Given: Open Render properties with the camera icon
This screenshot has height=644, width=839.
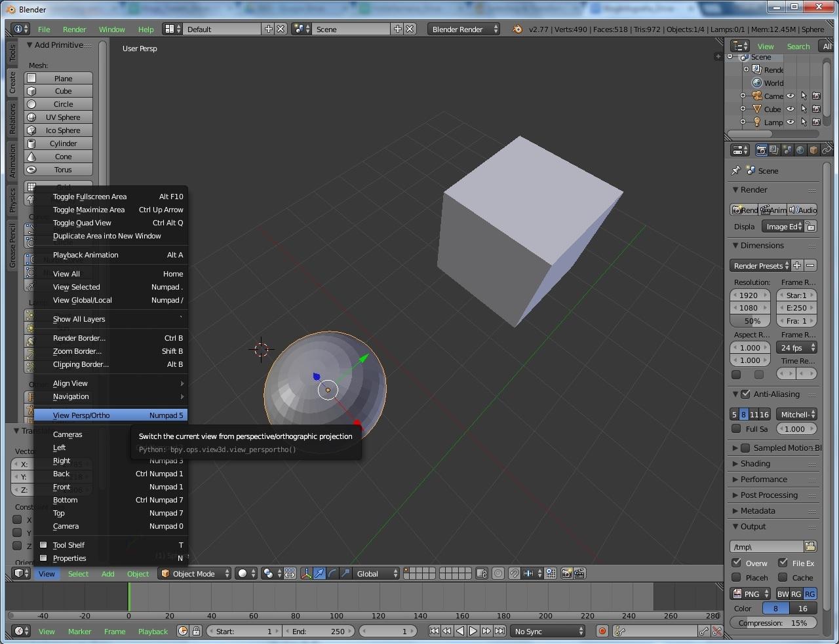Looking at the screenshot, I should 761,149.
